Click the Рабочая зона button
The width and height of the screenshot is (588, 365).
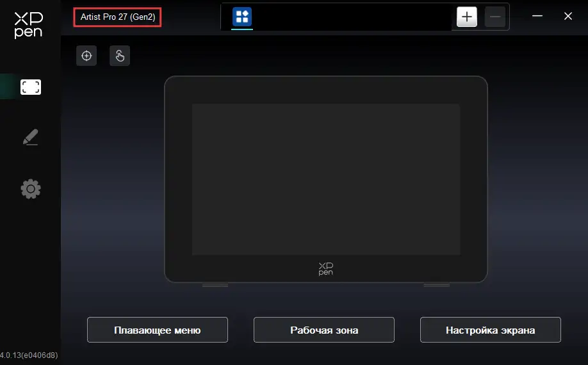324,330
